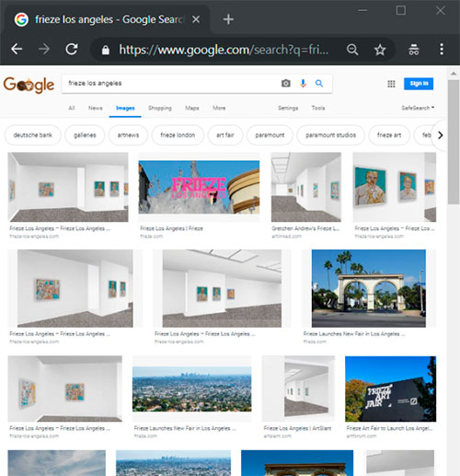Open the Settings menu
This screenshot has height=476, width=460.
click(x=288, y=108)
